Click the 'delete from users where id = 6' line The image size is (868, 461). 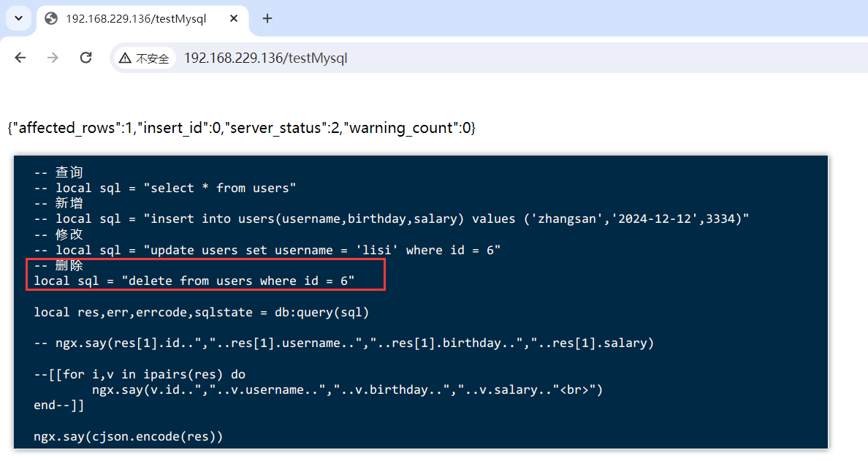pos(194,281)
